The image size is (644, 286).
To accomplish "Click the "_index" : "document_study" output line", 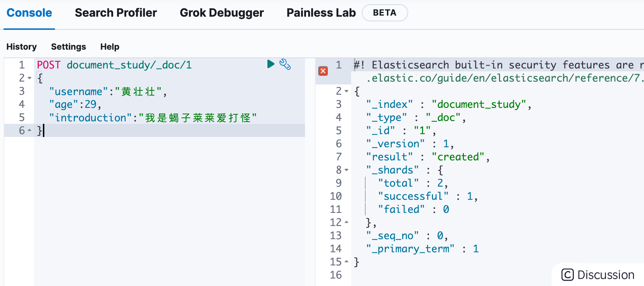I will tap(449, 104).
